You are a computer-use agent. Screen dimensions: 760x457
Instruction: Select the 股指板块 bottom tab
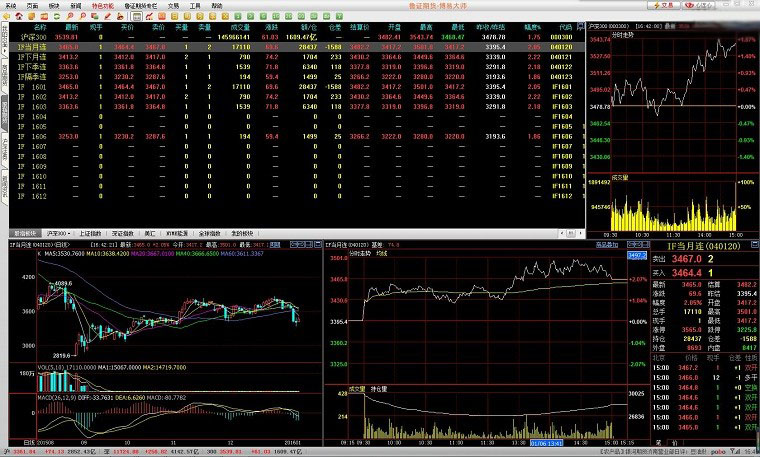click(25, 234)
